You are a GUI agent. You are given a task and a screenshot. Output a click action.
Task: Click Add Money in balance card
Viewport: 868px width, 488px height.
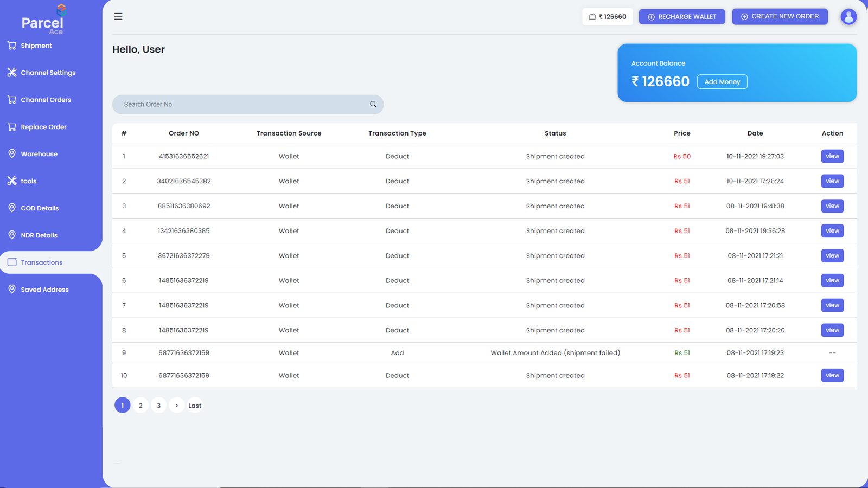click(x=722, y=82)
